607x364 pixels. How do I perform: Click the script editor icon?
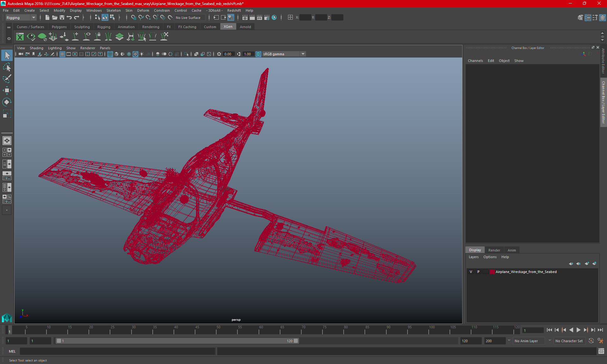point(601,351)
